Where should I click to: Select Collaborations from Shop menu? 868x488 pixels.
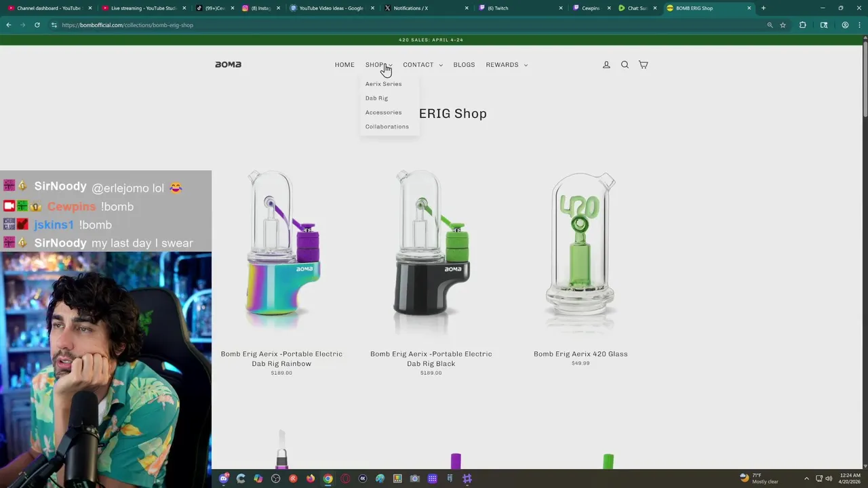tap(387, 127)
